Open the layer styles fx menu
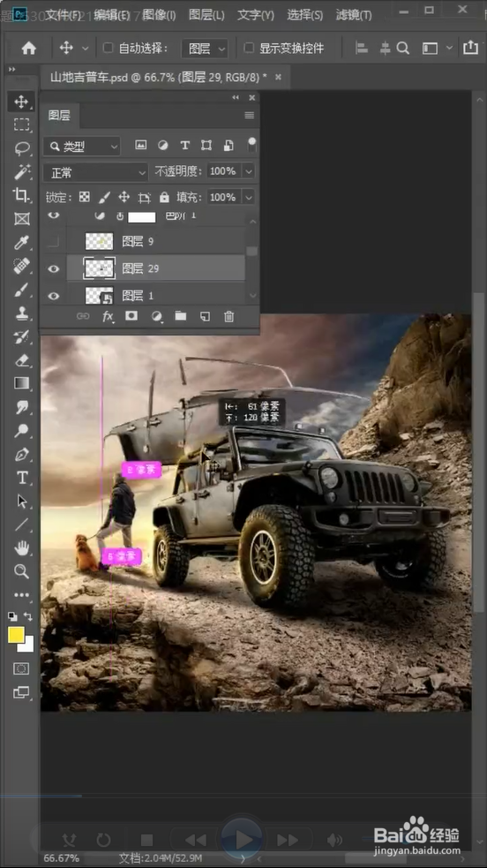The height and width of the screenshot is (868, 487). click(108, 316)
